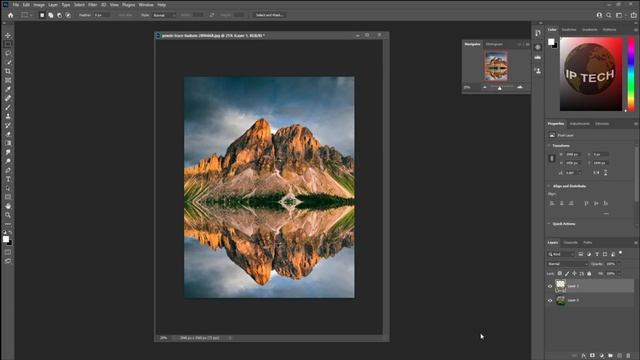Toggle lock all padlock icon
The width and height of the screenshot is (640, 360).
click(589, 273)
